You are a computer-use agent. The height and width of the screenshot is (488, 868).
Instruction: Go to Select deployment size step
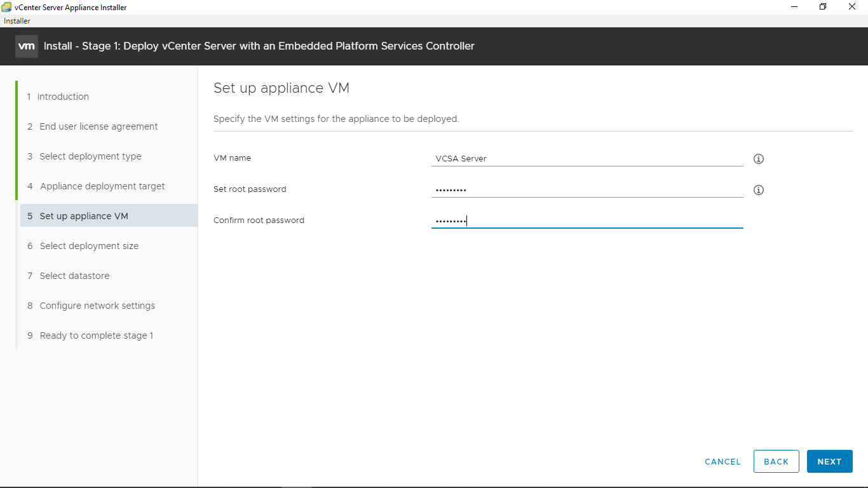88,246
